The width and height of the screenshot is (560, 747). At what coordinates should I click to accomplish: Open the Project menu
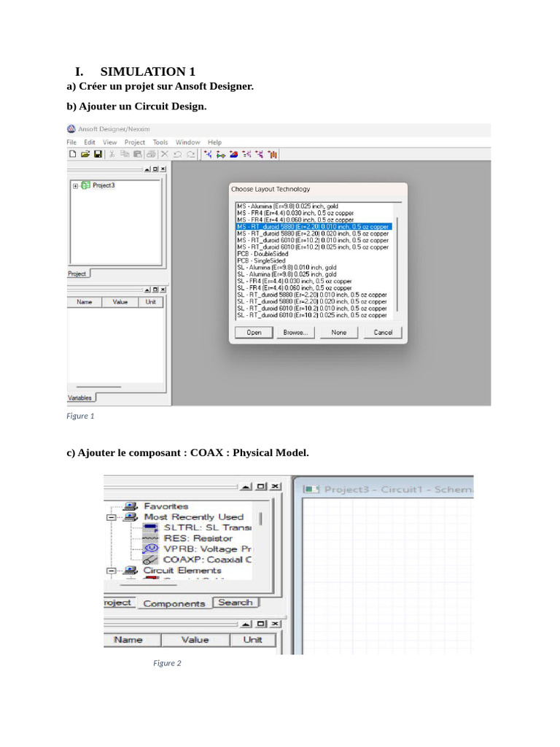pyautogui.click(x=135, y=142)
